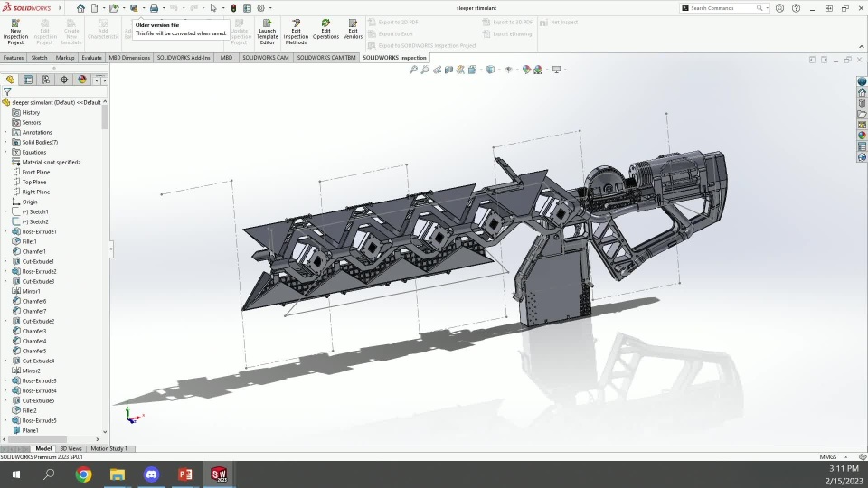868x488 pixels.
Task: Expand the Boss-Extrude1 feature
Action: [5, 231]
